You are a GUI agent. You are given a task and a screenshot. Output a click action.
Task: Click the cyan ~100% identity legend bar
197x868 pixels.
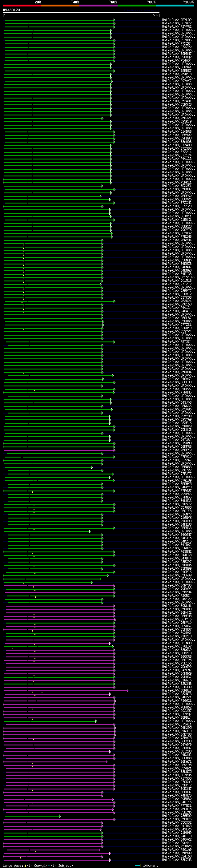click(175, 6)
